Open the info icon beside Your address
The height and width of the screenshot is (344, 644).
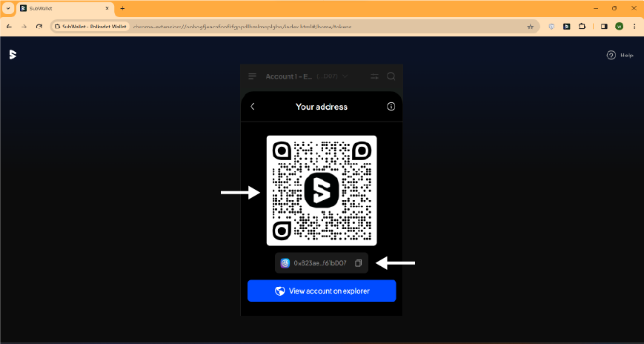(x=391, y=107)
